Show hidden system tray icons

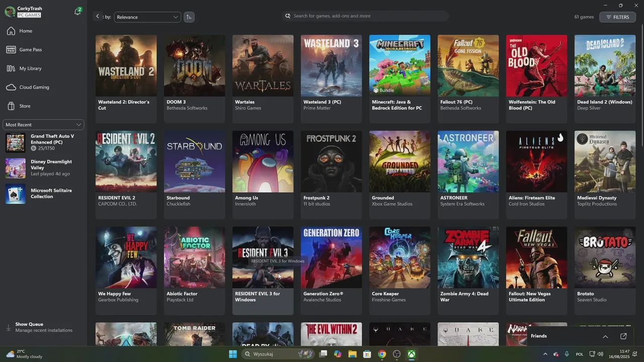point(545,354)
